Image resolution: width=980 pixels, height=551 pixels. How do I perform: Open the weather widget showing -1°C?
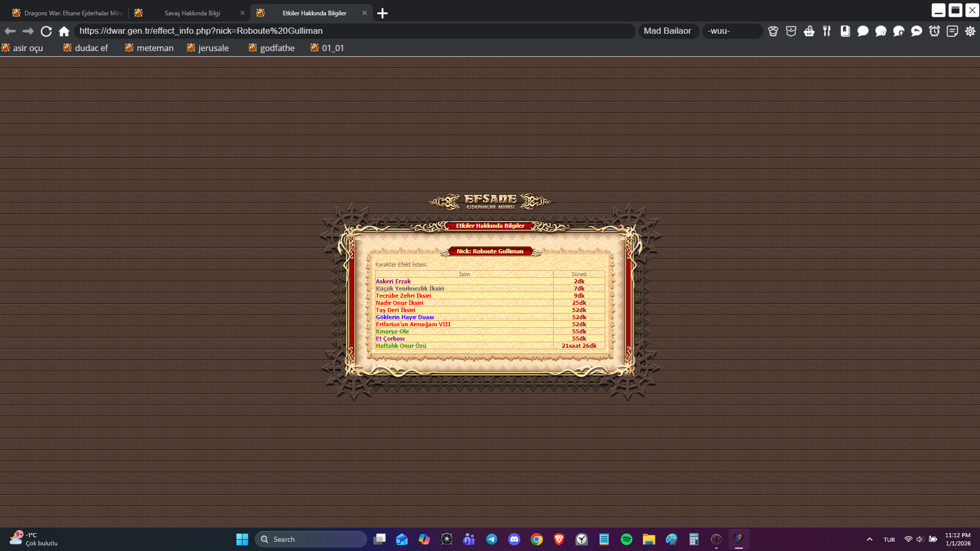pos(34,539)
